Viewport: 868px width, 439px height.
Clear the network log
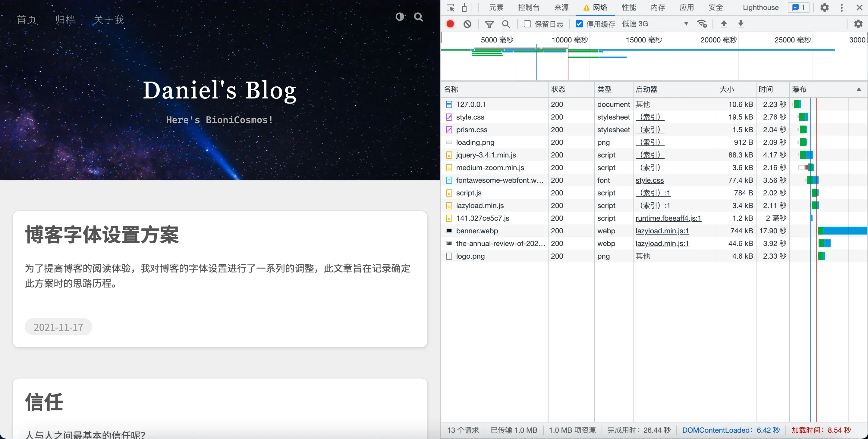[x=467, y=24]
